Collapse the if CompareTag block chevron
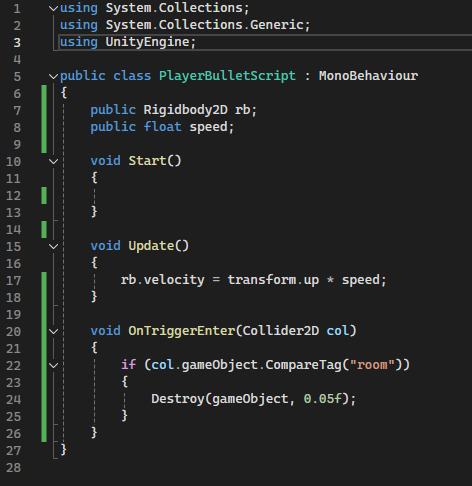 tap(53, 365)
